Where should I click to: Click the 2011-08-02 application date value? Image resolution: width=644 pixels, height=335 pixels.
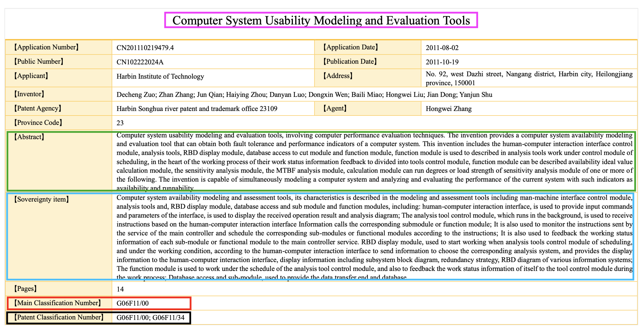click(442, 48)
